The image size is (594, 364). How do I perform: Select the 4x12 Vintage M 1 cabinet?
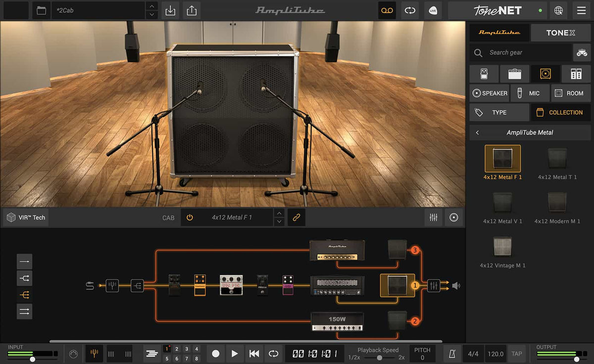pyautogui.click(x=502, y=251)
